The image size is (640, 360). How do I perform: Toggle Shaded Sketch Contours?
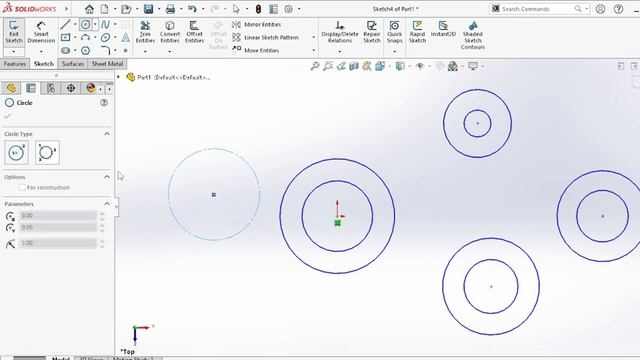473,35
